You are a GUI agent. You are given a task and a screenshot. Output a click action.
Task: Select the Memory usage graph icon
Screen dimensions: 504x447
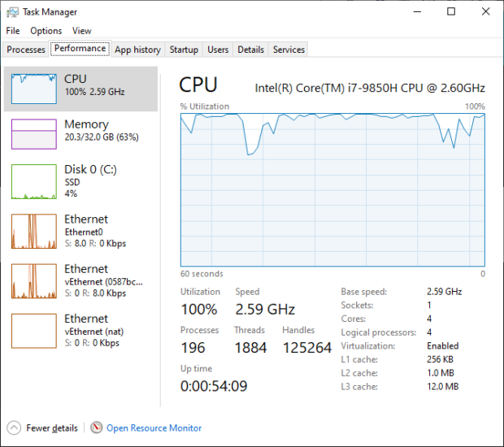click(x=33, y=133)
